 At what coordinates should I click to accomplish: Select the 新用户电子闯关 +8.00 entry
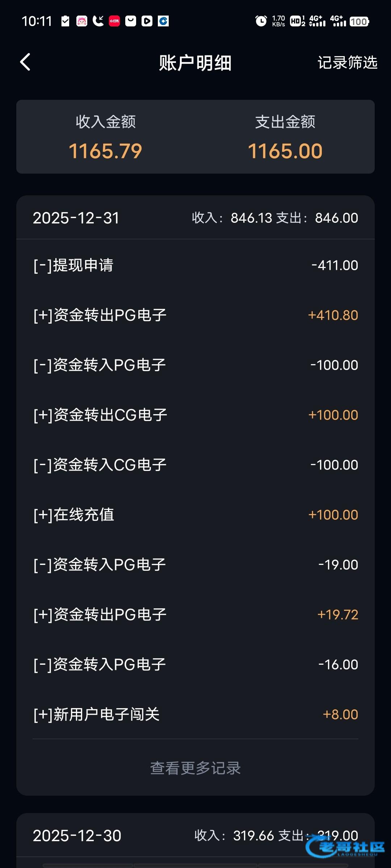[x=195, y=714]
